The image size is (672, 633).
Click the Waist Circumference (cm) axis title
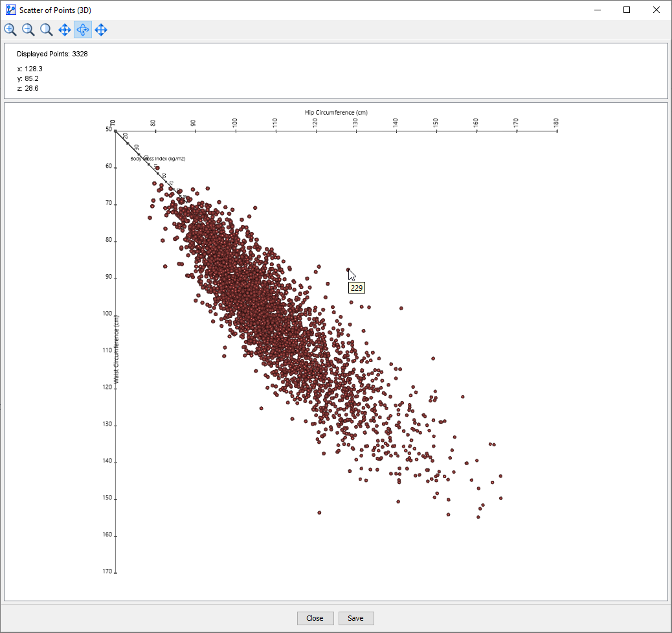[117, 349]
